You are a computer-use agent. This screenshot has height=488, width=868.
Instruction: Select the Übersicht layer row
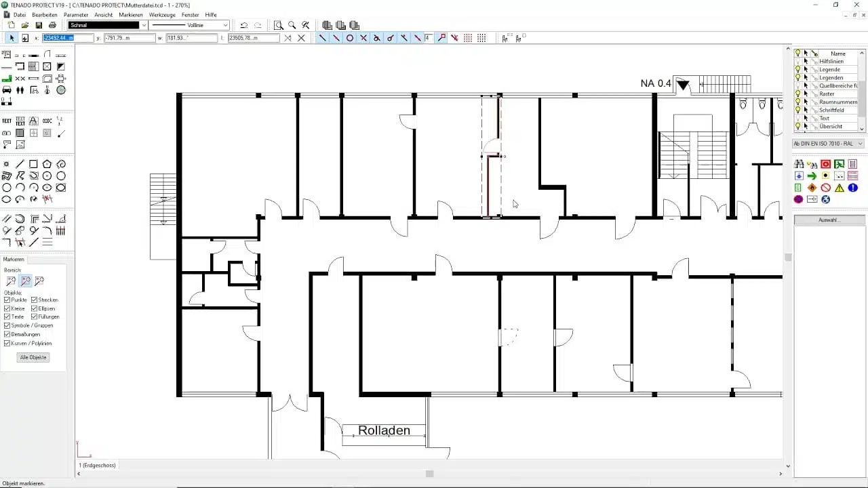click(826, 126)
